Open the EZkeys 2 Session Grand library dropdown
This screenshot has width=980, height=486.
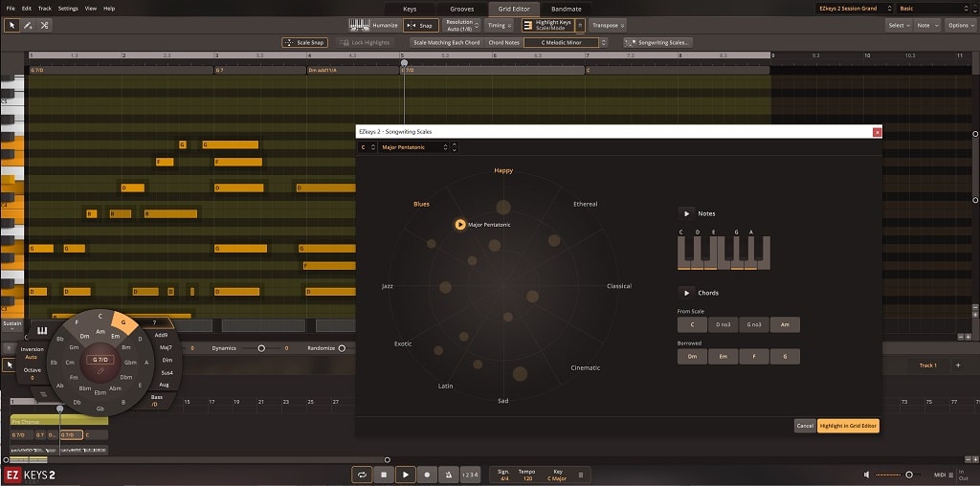855,8
